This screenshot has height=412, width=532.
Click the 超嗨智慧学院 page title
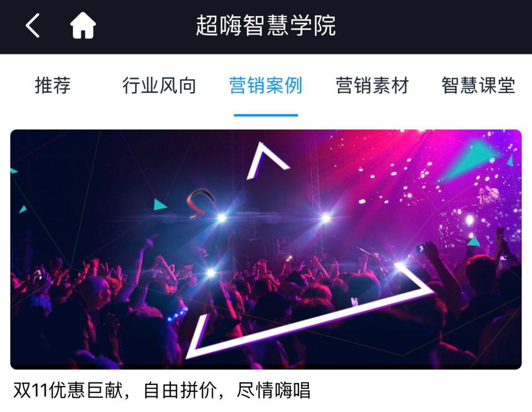pos(266,26)
